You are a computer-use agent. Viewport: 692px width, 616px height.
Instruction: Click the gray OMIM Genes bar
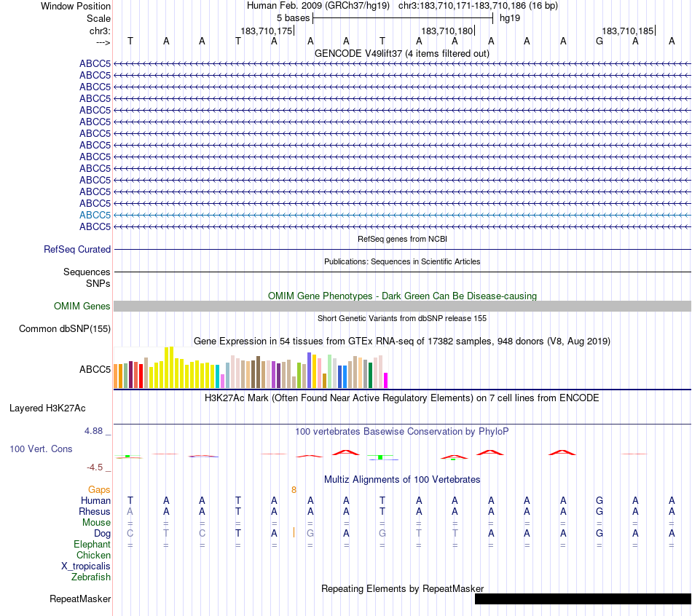(403, 307)
